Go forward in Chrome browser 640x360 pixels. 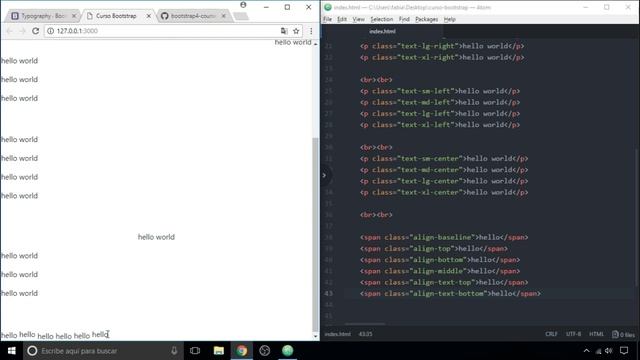pyautogui.click(x=22, y=31)
